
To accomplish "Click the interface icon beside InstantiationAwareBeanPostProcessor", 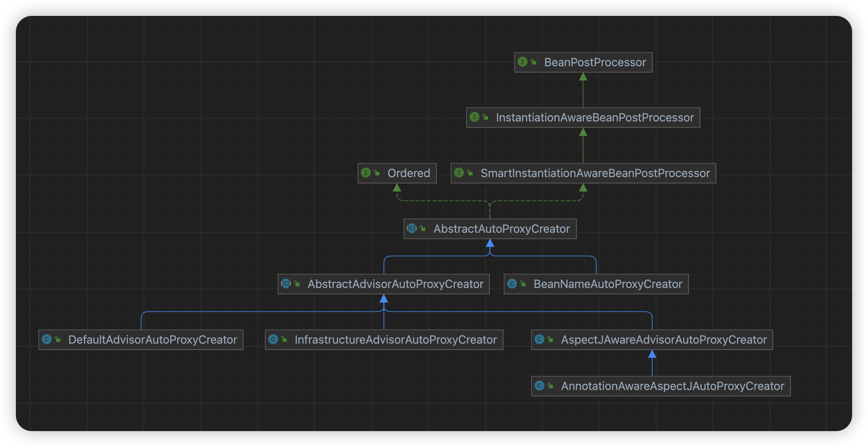I will (x=475, y=117).
